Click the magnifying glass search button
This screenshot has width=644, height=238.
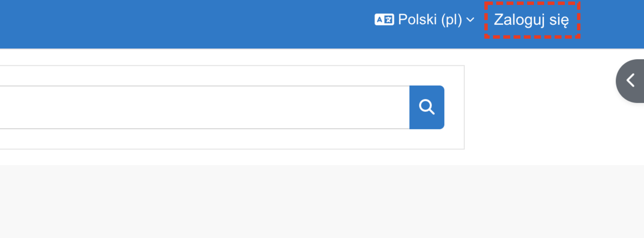427,107
